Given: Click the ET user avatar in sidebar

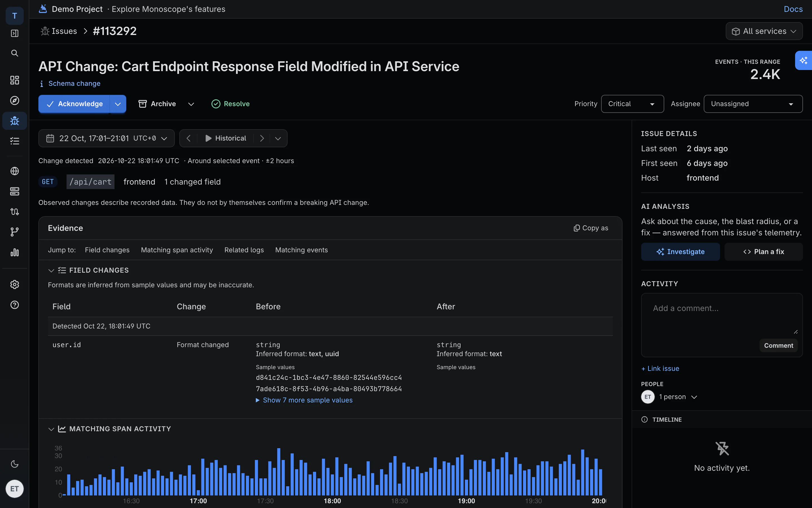Looking at the screenshot, I should pyautogui.click(x=14, y=489).
